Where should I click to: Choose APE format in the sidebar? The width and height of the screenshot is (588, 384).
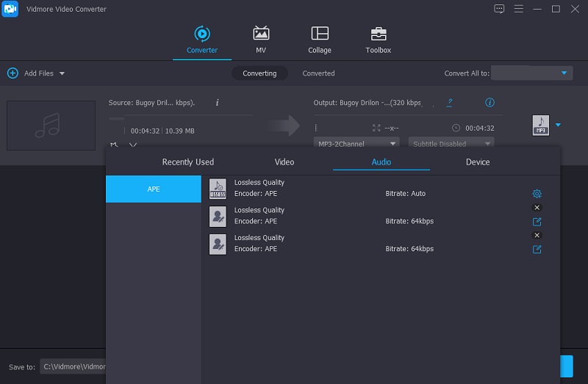154,189
